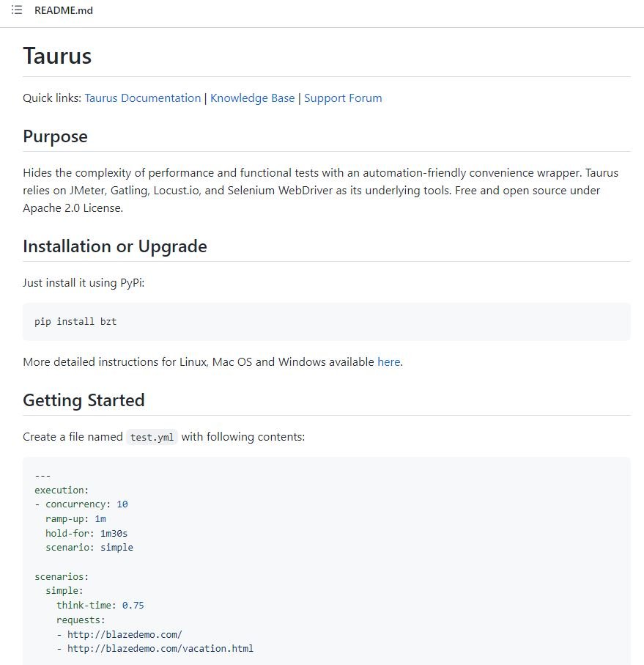Open the README table of contents icon

click(x=17, y=10)
